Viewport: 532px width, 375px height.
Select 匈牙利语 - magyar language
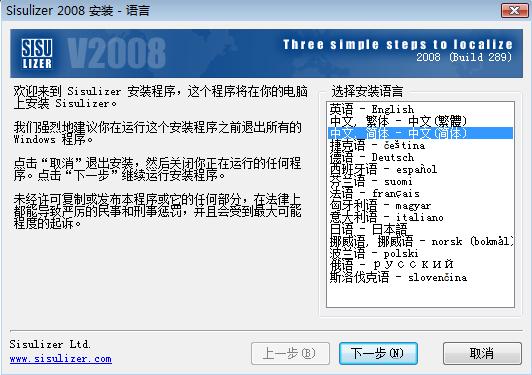click(420, 205)
